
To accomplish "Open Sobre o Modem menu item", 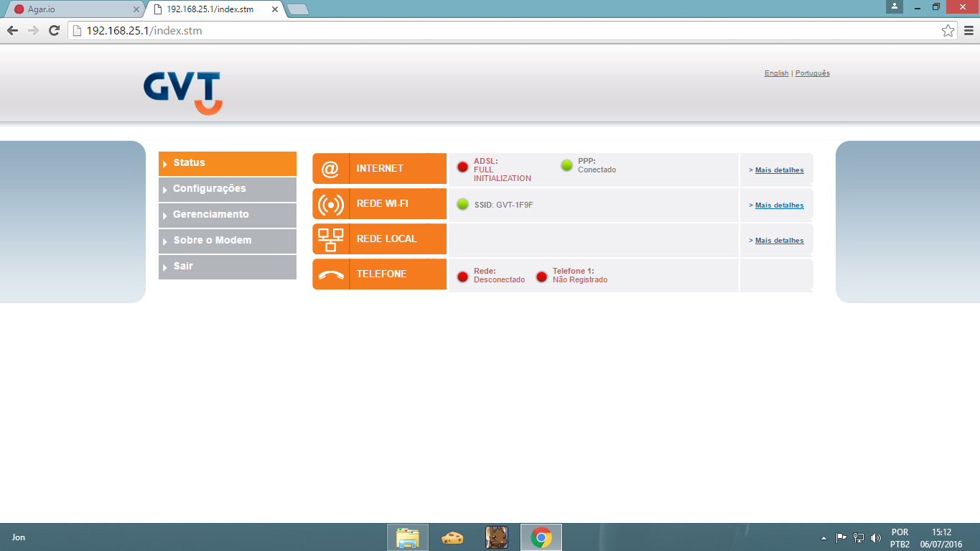I will pyautogui.click(x=228, y=241).
